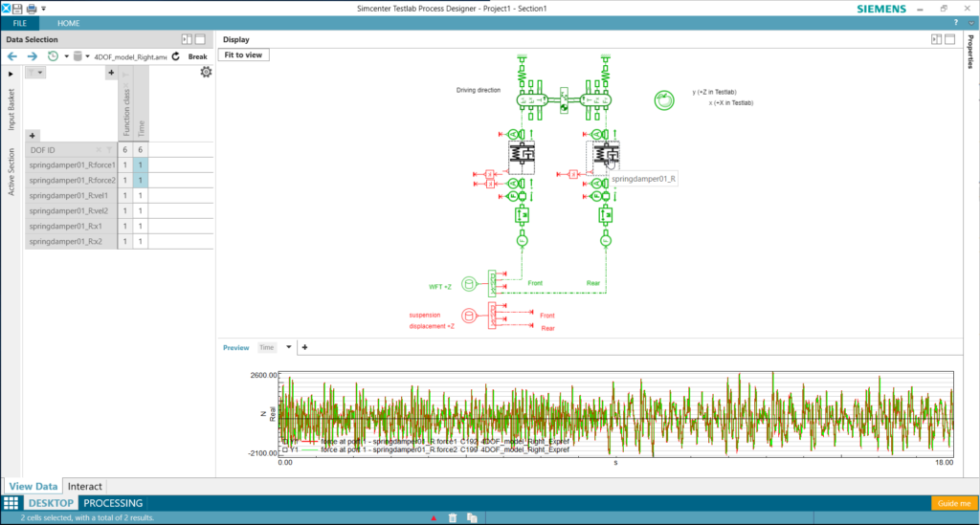Refresh the data selection
Image resolution: width=980 pixels, height=525 pixels.
click(176, 56)
